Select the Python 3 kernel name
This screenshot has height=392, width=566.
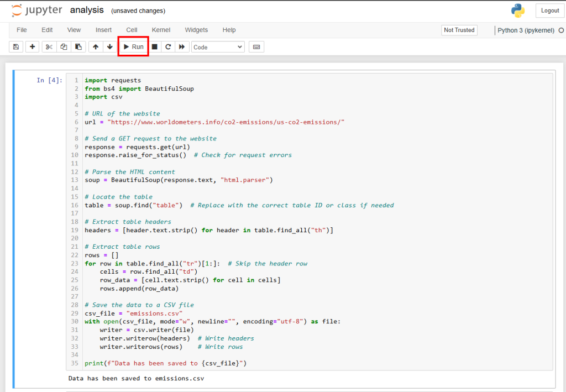[526, 30]
